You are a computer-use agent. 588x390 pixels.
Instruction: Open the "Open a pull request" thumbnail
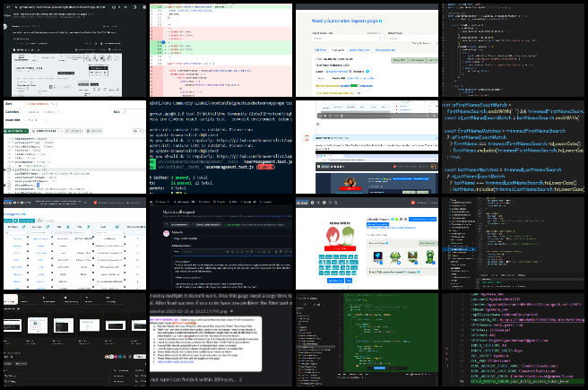[x=220, y=244]
